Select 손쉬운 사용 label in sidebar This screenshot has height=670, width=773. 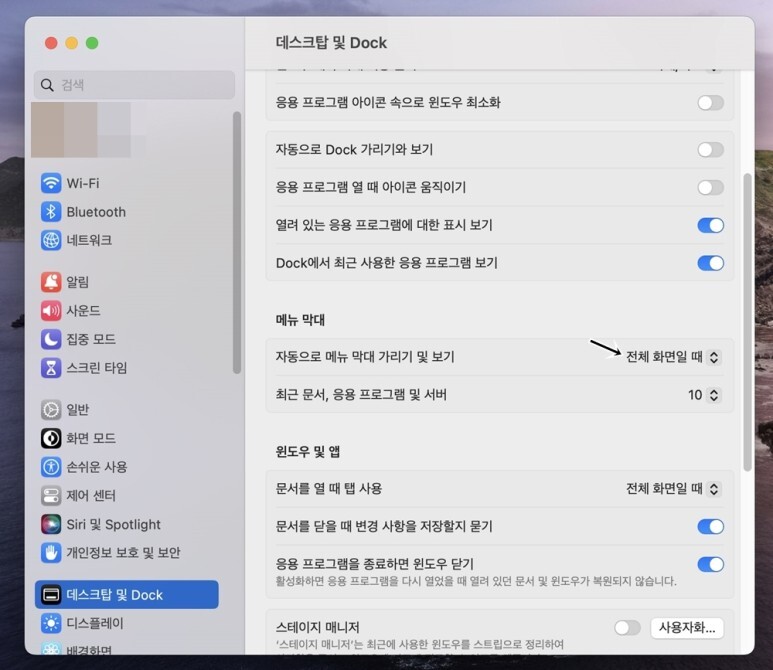click(x=97, y=467)
